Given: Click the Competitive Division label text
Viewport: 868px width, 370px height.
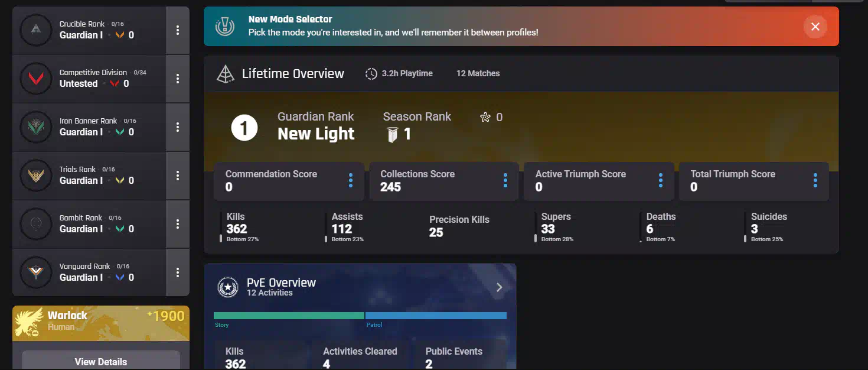Looking at the screenshot, I should [x=93, y=73].
